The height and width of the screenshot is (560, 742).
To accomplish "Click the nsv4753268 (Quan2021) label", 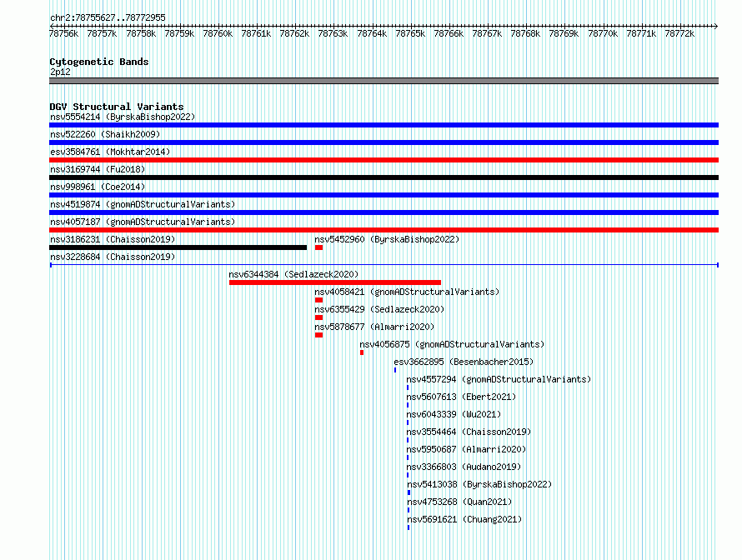I will click(459, 502).
